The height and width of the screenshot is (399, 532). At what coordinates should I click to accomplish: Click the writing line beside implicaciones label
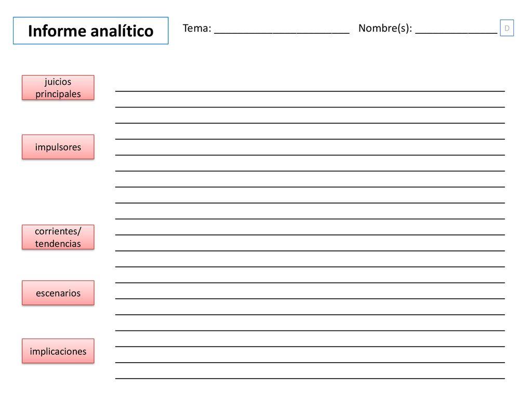coord(310,347)
